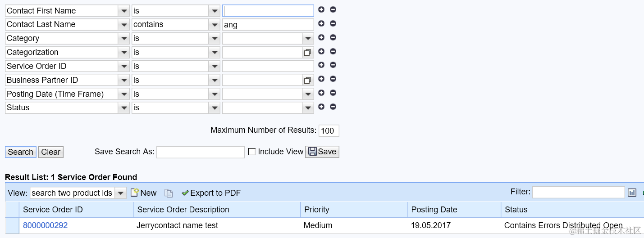Remove the Posting Date search row
Screen dimensions: 644x238
pyautogui.click(x=333, y=93)
